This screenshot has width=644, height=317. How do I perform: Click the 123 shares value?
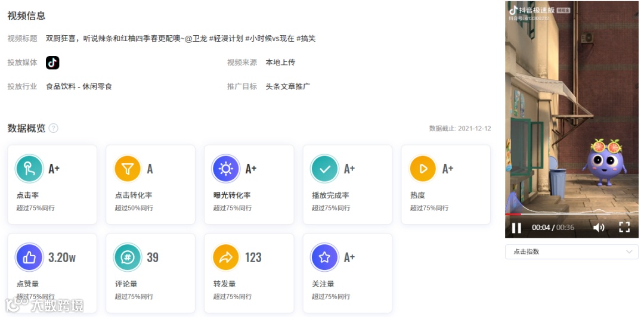pyautogui.click(x=253, y=257)
